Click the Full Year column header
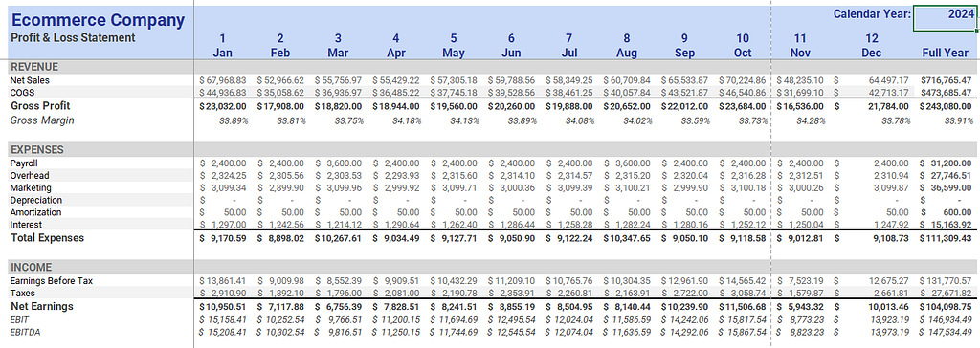 pyautogui.click(x=946, y=54)
